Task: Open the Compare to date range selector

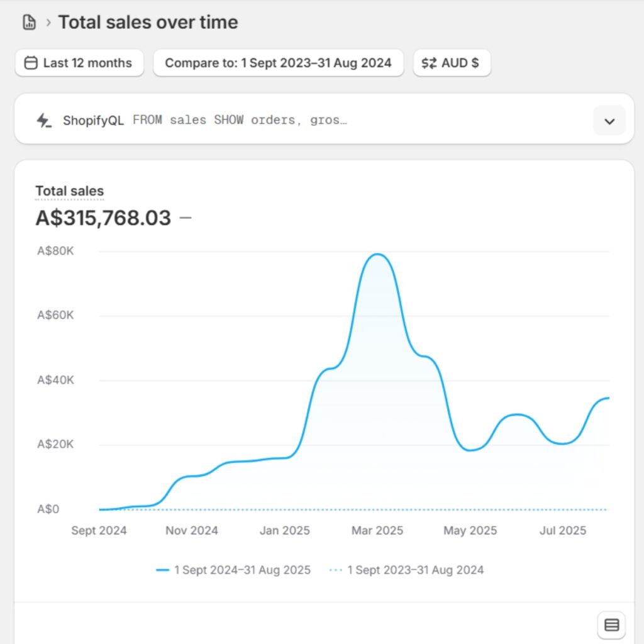Action: pyautogui.click(x=278, y=63)
